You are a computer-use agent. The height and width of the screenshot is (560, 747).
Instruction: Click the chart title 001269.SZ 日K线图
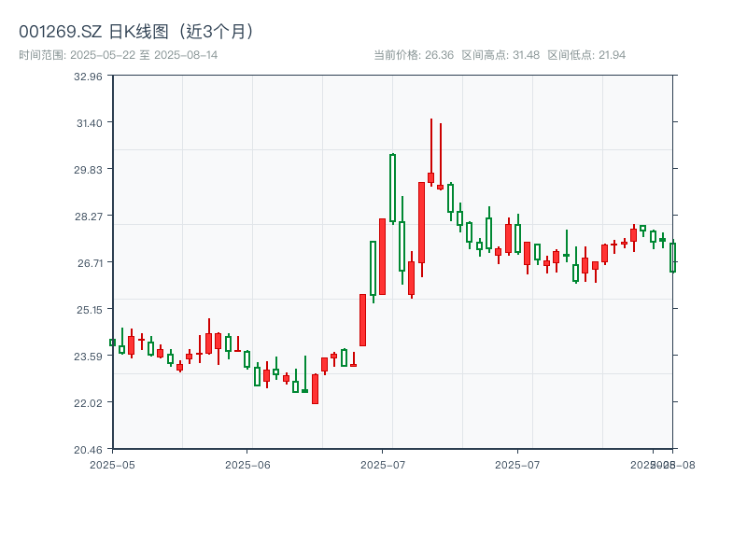point(136,32)
